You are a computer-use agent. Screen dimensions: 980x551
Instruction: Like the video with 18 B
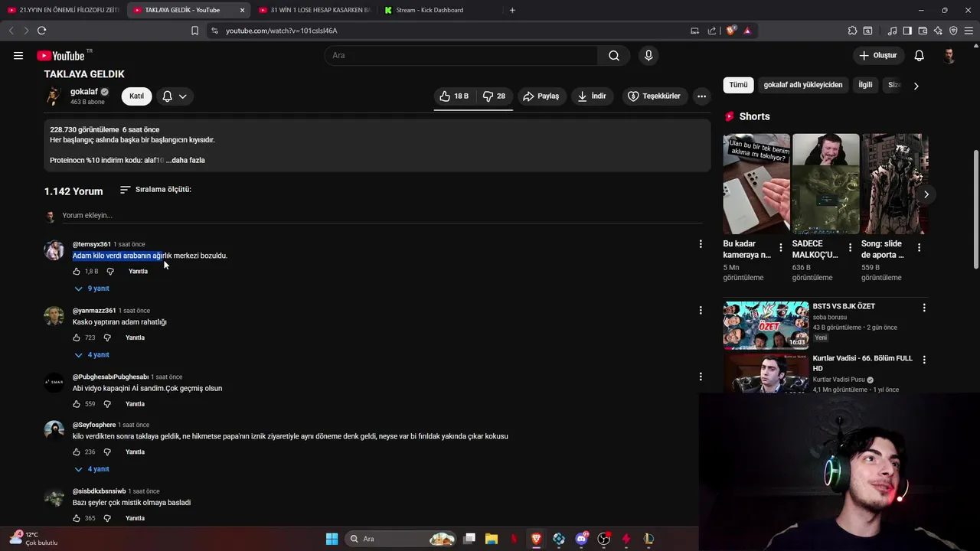453,96
